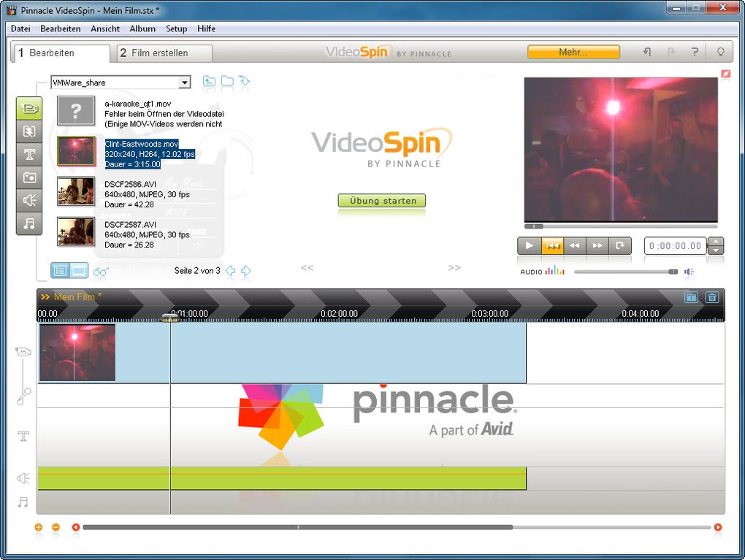Open the sound effects album tab
The width and height of the screenshot is (745, 560).
coord(29,200)
